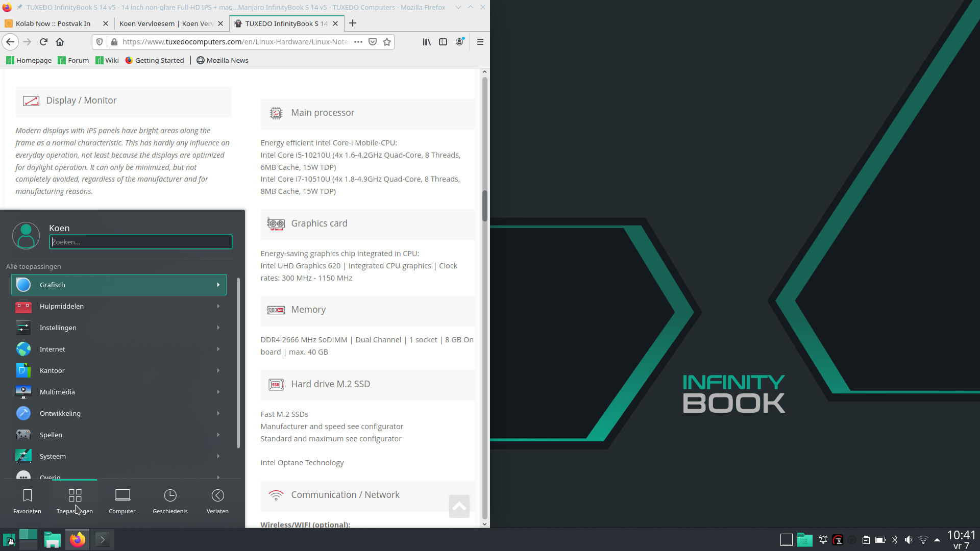
Task: Toggle the tracking protection shield in the address bar
Action: (x=100, y=42)
